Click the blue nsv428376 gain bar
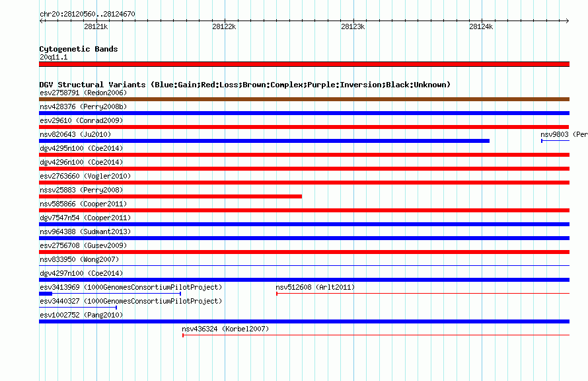Screen dimensions: 588x381 click(304, 113)
